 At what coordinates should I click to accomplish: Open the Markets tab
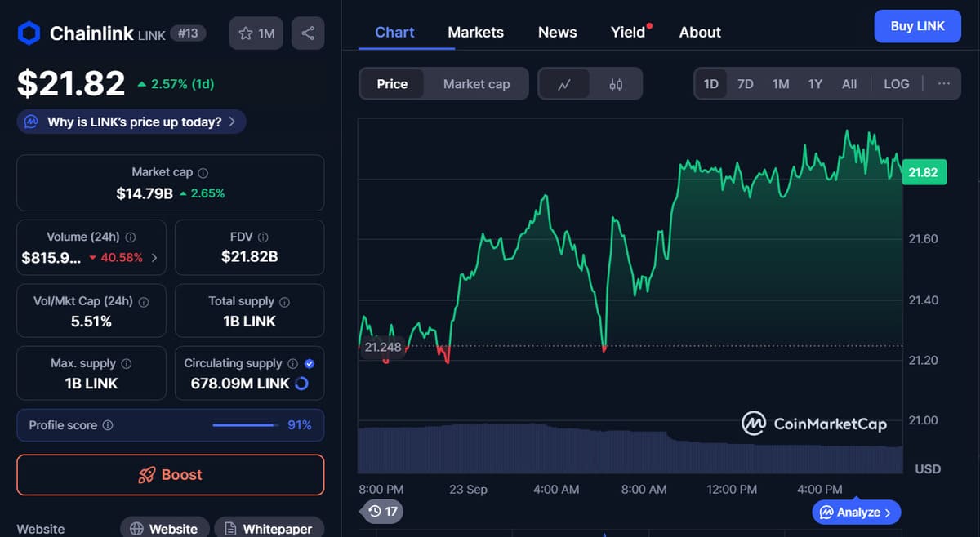[x=475, y=33]
